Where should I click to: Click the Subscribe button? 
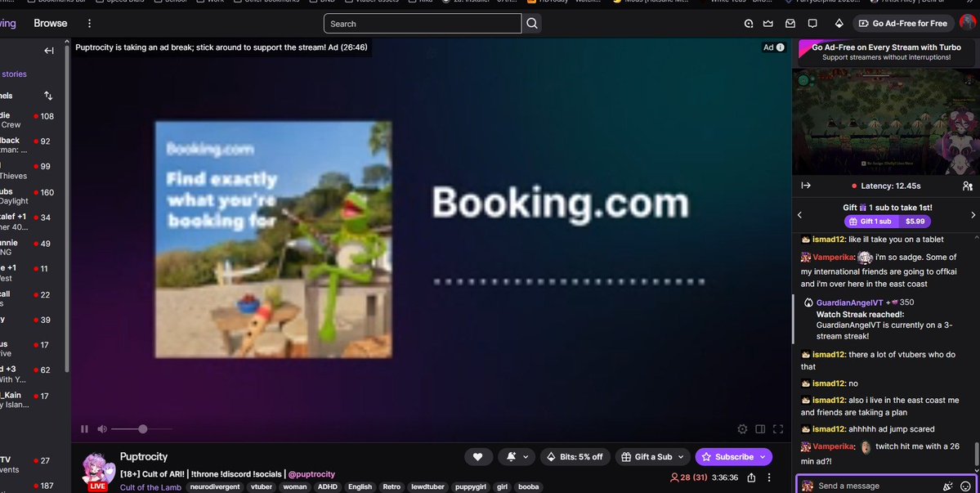pos(734,457)
